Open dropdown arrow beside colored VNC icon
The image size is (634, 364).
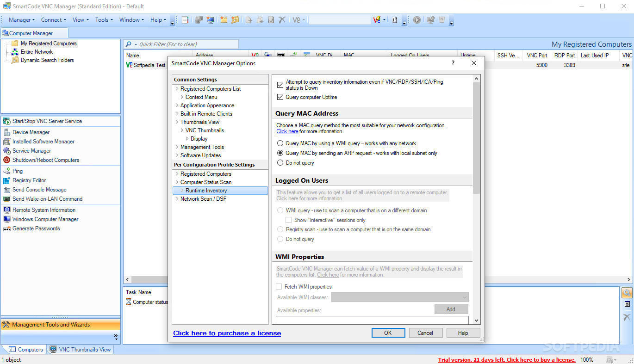coord(384,20)
